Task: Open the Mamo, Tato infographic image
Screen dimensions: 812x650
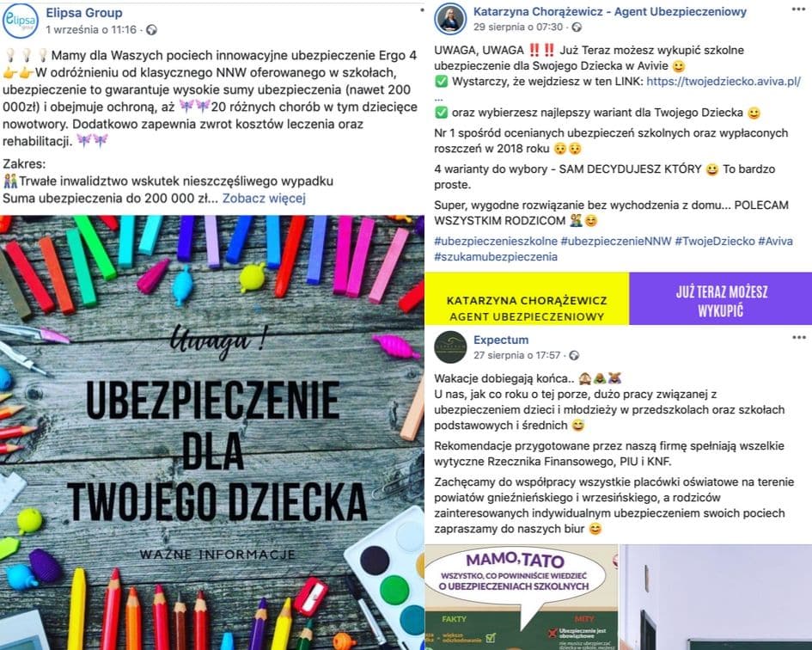Action: click(x=522, y=598)
